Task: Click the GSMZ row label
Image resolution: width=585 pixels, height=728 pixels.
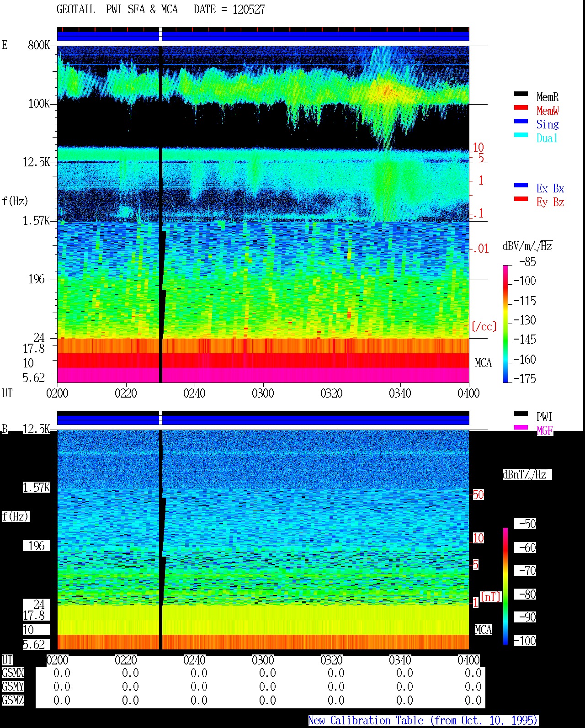Action: [13, 700]
